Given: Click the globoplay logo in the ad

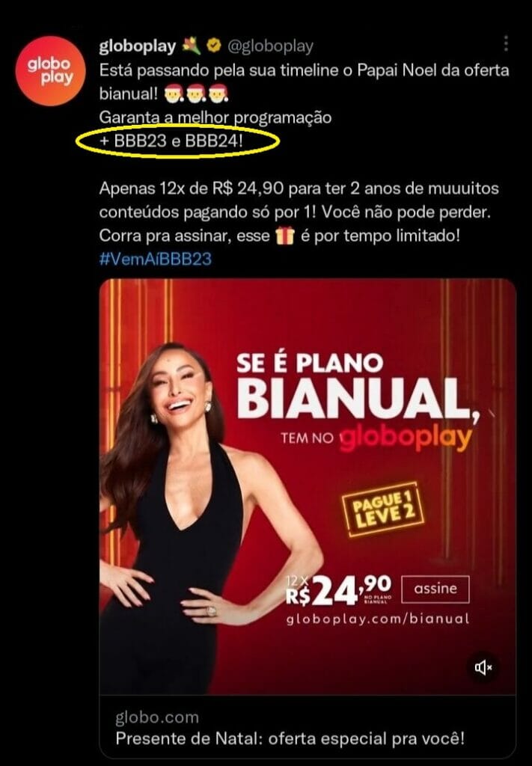Looking at the screenshot, I should 406,438.
